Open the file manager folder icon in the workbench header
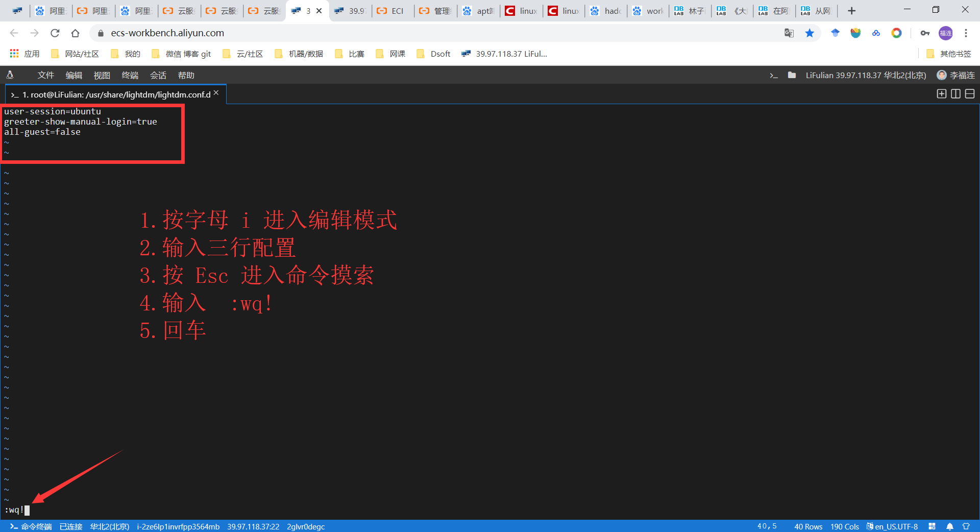This screenshot has width=980, height=532. (792, 75)
